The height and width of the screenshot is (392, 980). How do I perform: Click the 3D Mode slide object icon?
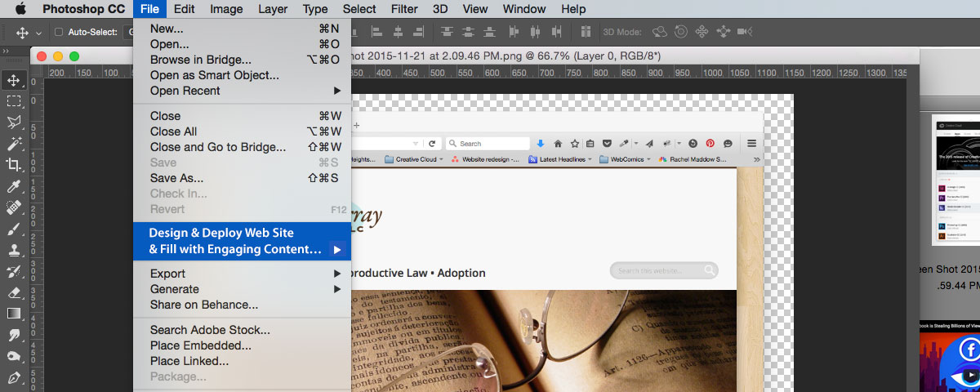pos(723,32)
